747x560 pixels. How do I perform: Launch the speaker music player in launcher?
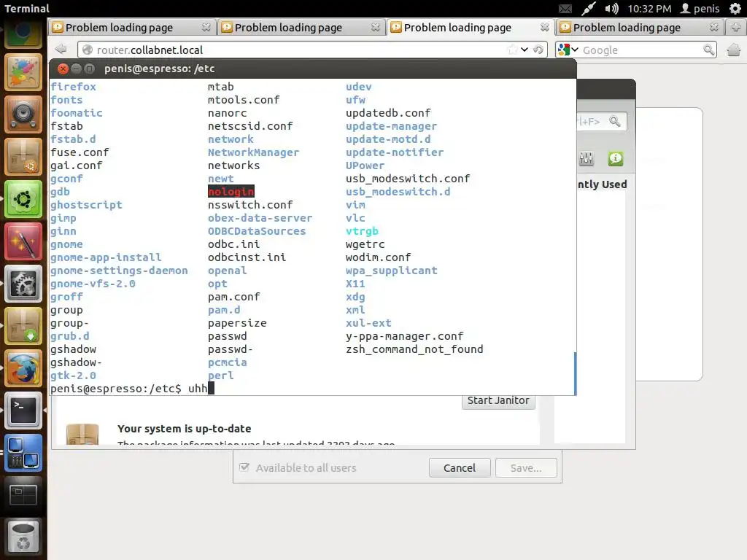point(23,114)
